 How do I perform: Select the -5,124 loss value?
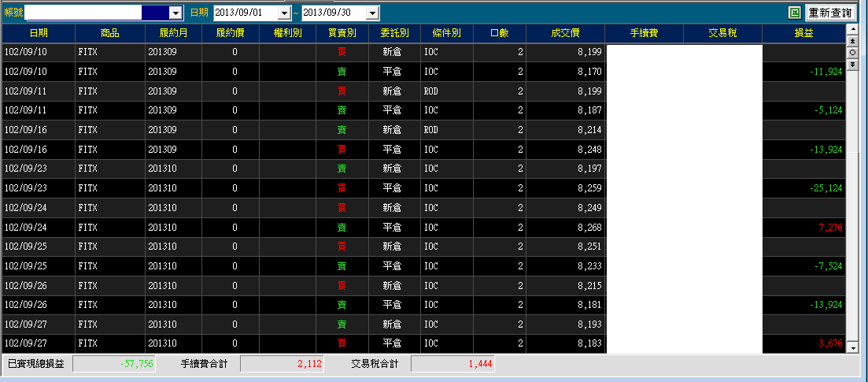coord(828,110)
